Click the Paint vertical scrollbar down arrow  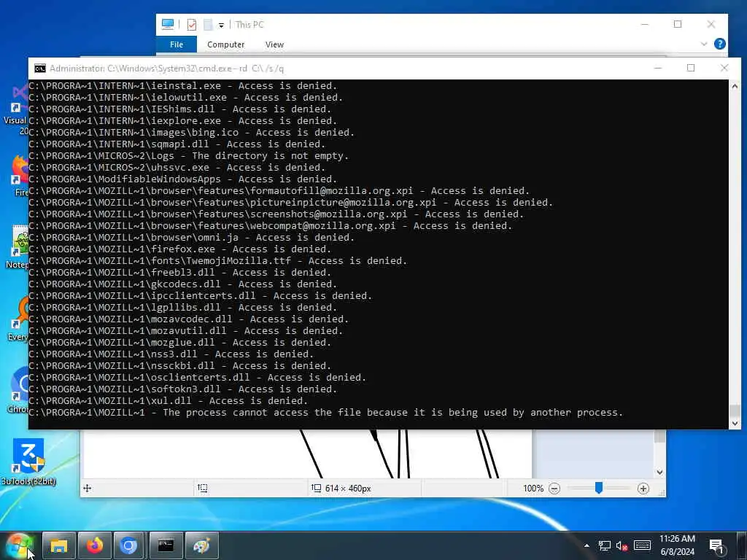[659, 472]
